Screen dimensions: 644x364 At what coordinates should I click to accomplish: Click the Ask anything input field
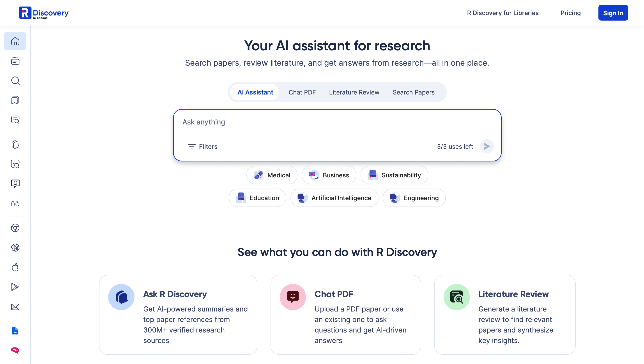[x=337, y=122]
